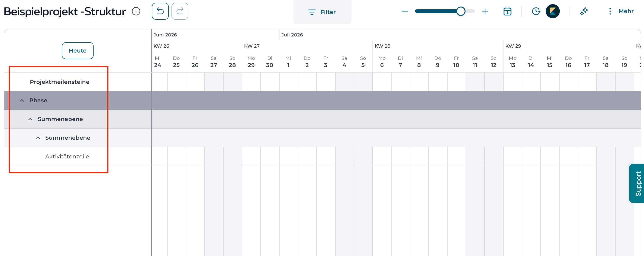
Task: Click the KW 26 week header
Action: [161, 46]
